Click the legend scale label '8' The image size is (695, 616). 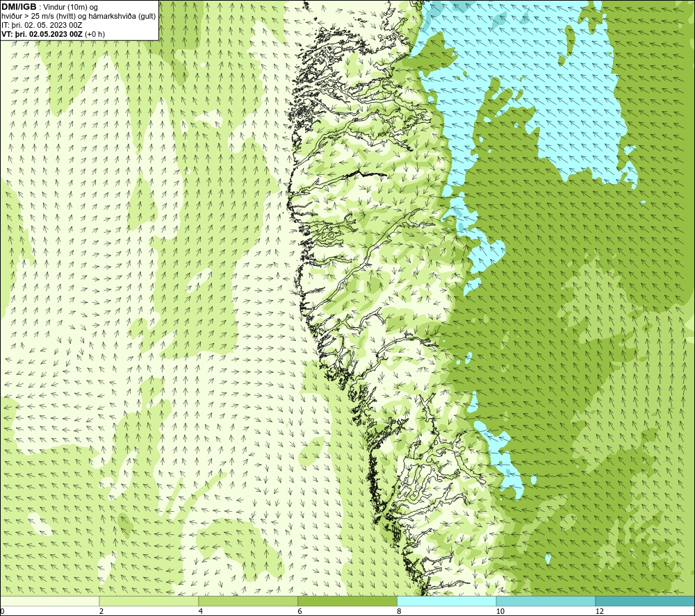(x=400, y=611)
